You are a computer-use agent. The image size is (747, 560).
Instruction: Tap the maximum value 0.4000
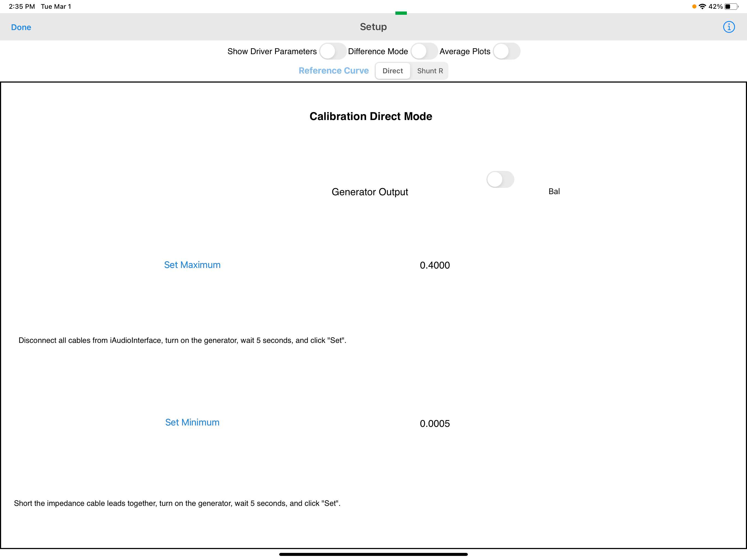[435, 265]
